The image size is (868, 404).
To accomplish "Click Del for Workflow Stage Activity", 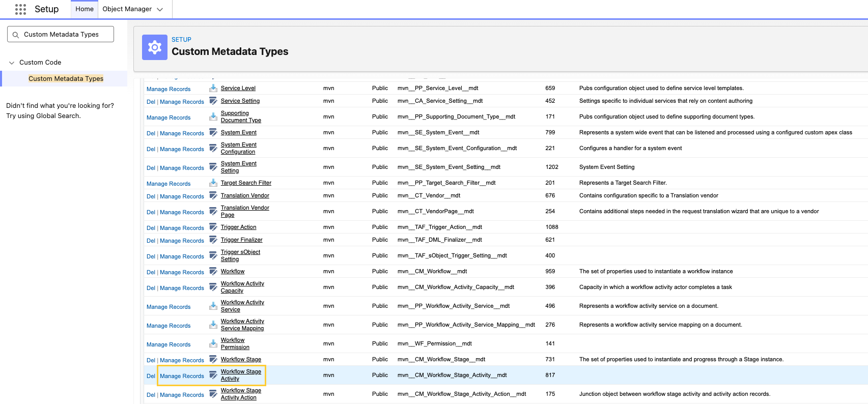I will click(x=151, y=376).
